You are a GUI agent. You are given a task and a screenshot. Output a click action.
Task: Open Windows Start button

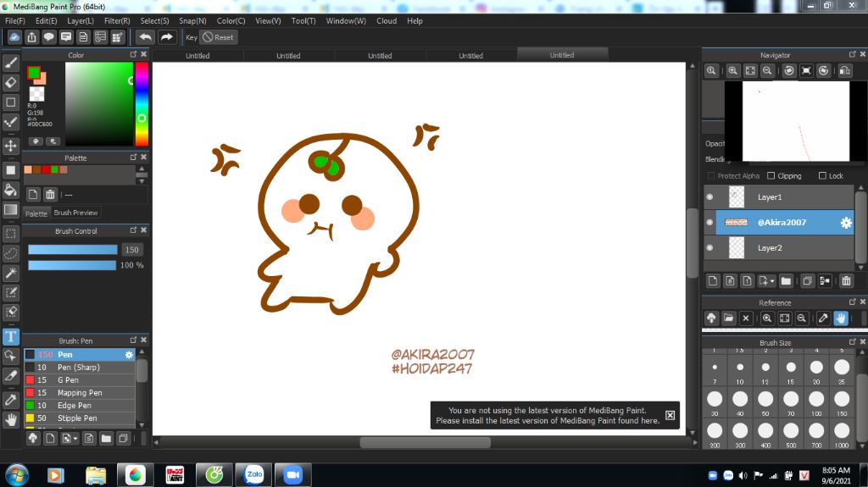[17, 475]
